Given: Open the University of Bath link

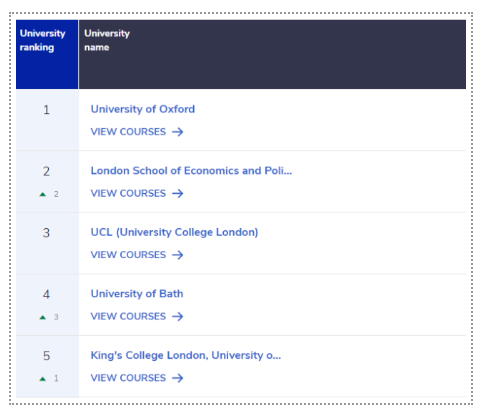Looking at the screenshot, I should click(x=137, y=294).
